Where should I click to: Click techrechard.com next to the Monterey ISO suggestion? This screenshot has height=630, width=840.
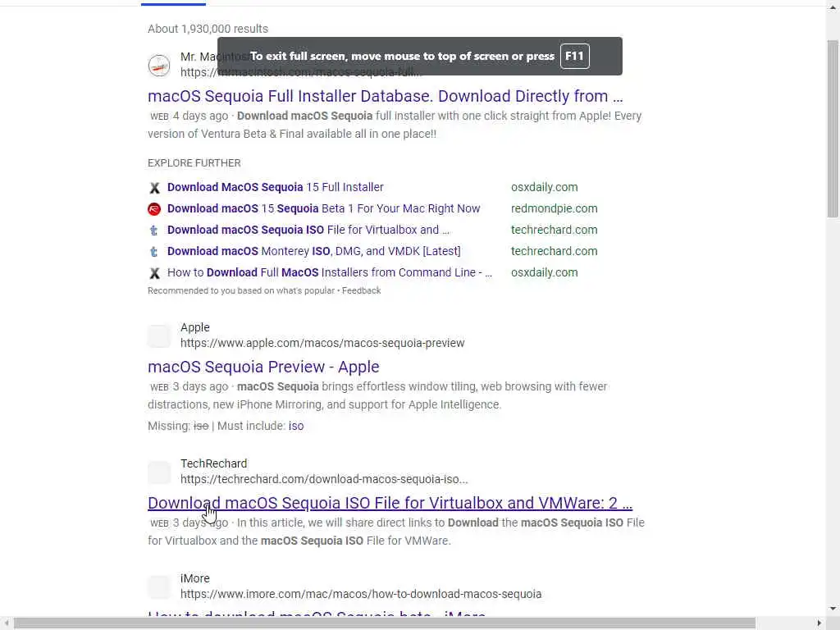pos(555,251)
